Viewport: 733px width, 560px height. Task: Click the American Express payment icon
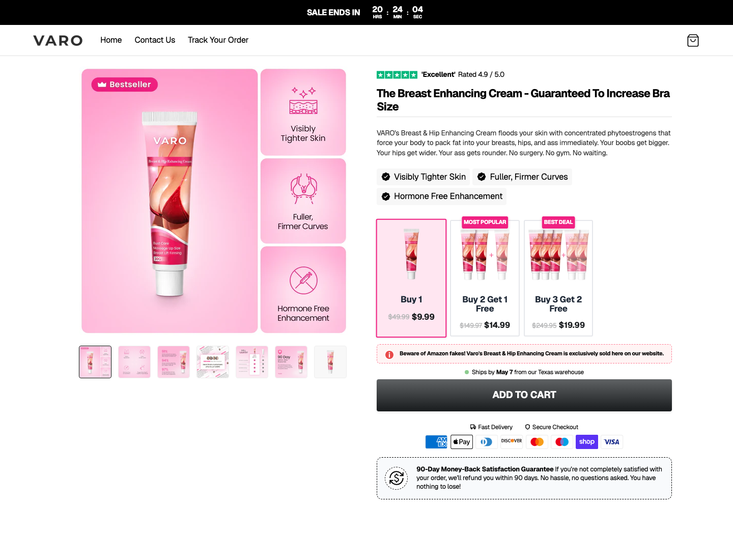click(436, 442)
